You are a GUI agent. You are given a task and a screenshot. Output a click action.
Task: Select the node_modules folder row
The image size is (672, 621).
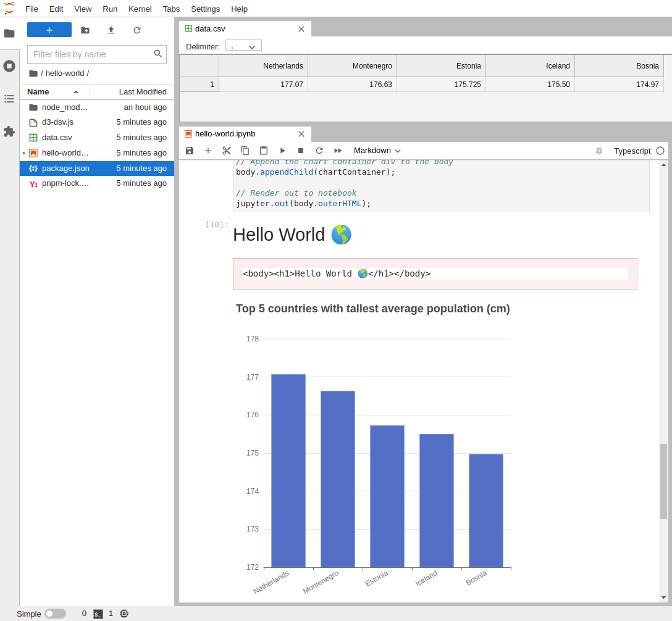97,107
